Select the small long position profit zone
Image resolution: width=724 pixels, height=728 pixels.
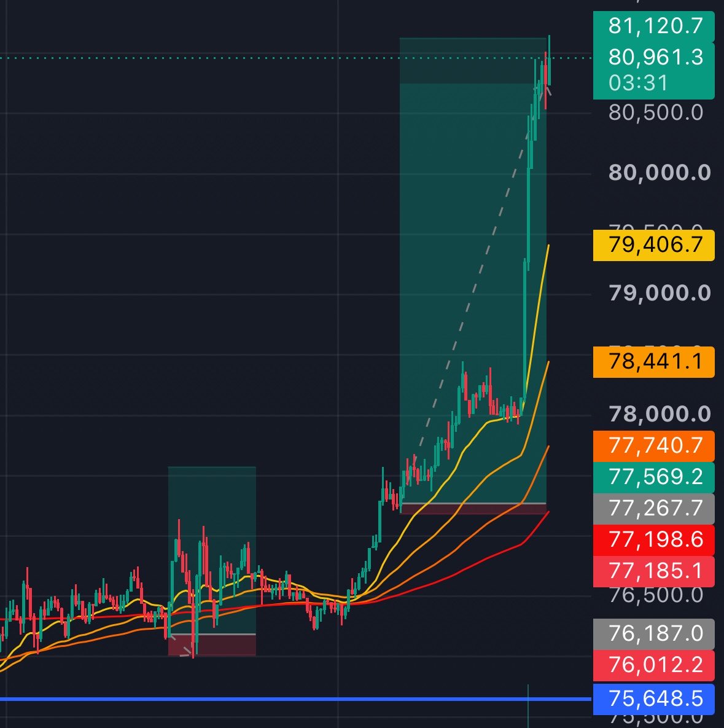[212, 550]
